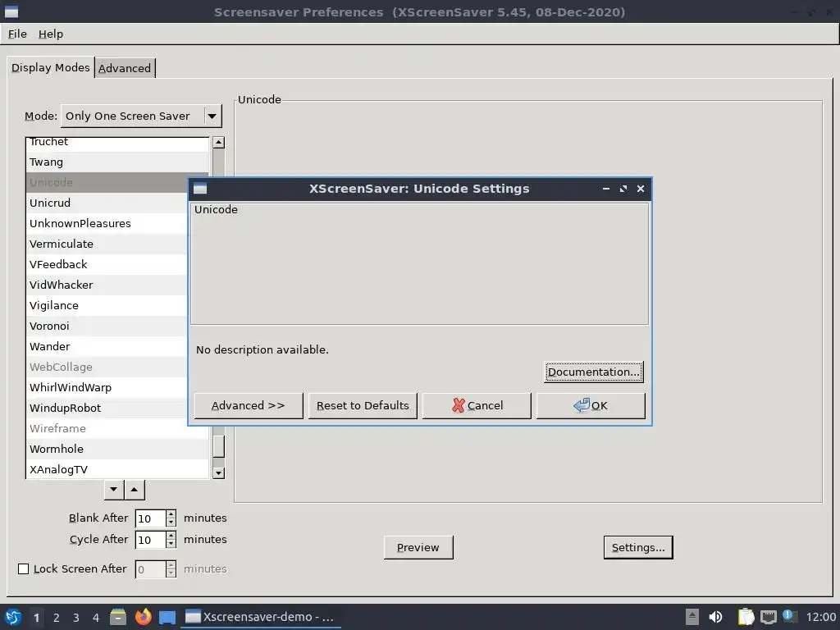
Task: Switch to workspace 2
Action: (x=57, y=618)
